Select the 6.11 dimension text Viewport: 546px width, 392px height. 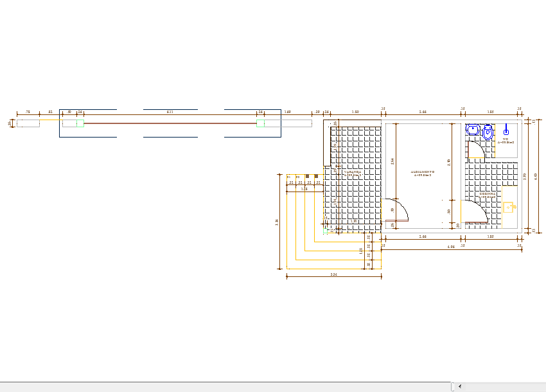click(x=170, y=112)
